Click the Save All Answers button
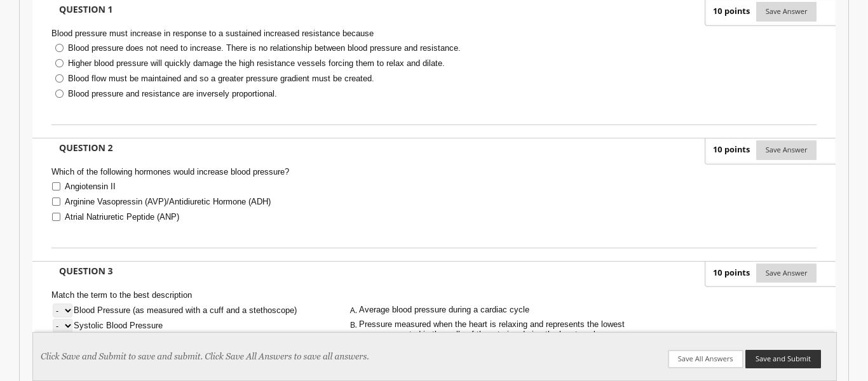 pos(705,359)
